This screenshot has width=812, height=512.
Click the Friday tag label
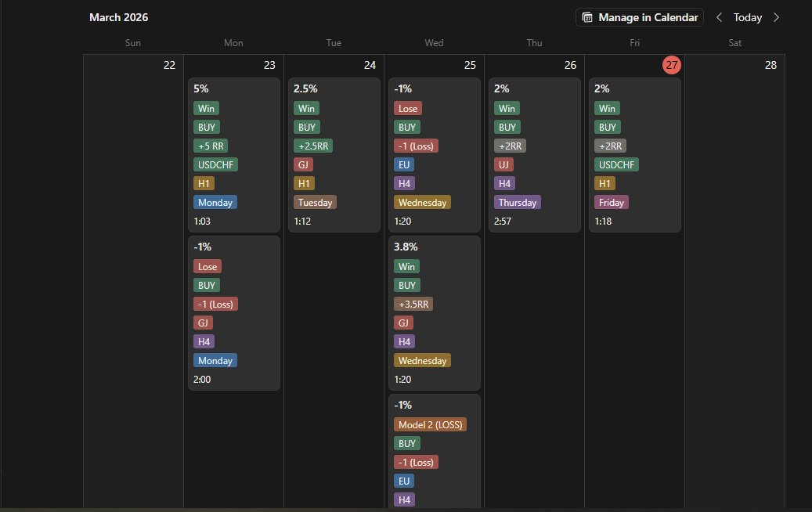pyautogui.click(x=611, y=202)
